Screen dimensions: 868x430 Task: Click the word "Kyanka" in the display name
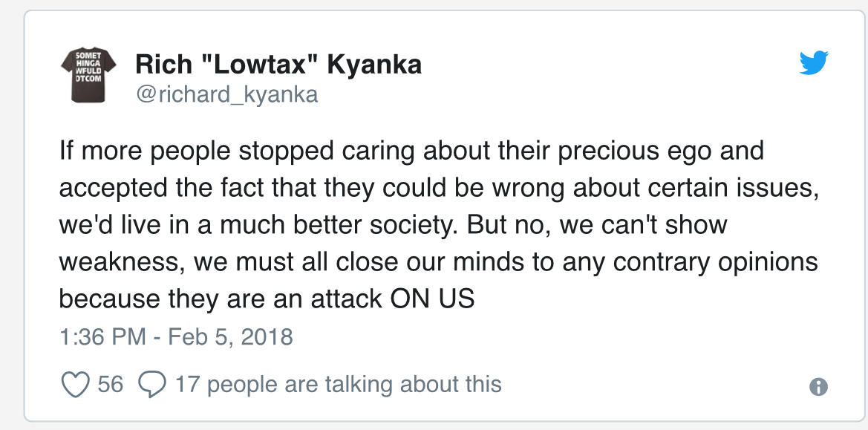coord(374,64)
